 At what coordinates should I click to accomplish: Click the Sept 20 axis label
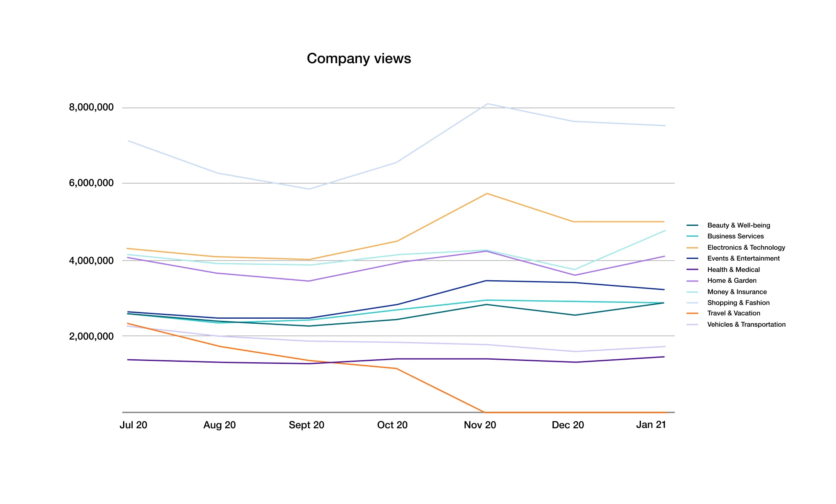tap(306, 425)
